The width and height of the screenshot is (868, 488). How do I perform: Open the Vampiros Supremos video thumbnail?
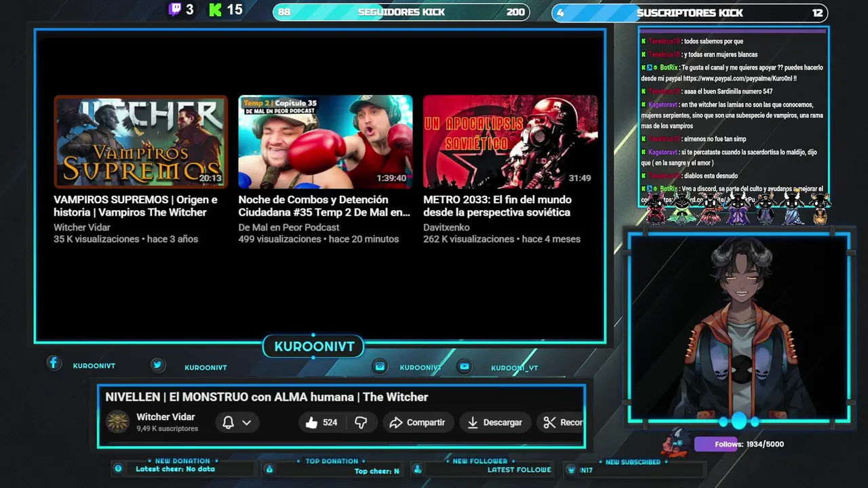[x=141, y=142]
